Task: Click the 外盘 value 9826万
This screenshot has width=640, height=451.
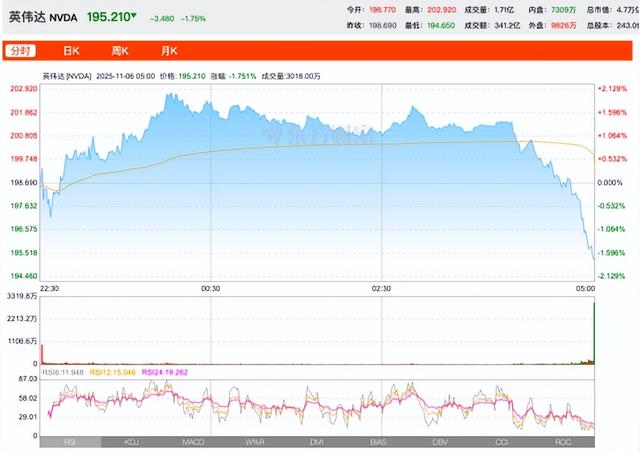Action: [x=564, y=25]
